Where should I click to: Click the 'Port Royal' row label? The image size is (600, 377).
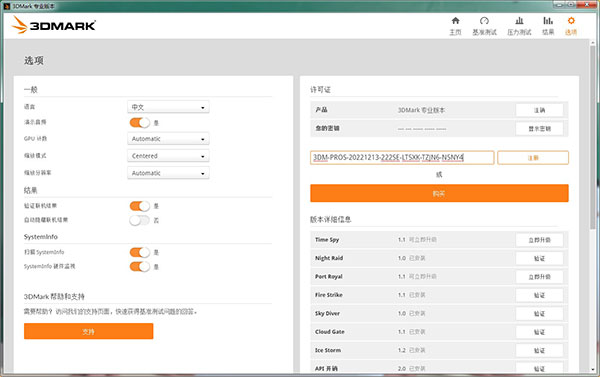(328, 276)
